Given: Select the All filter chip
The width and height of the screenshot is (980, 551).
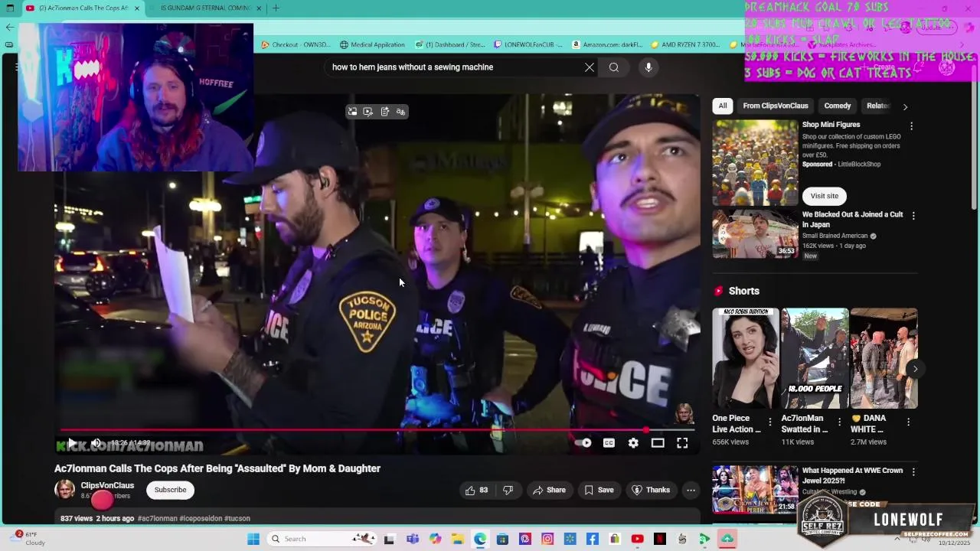Looking at the screenshot, I should pyautogui.click(x=722, y=106).
